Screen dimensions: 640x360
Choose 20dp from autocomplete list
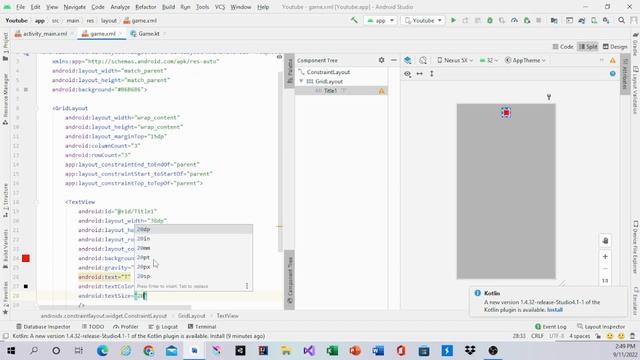(x=193, y=229)
